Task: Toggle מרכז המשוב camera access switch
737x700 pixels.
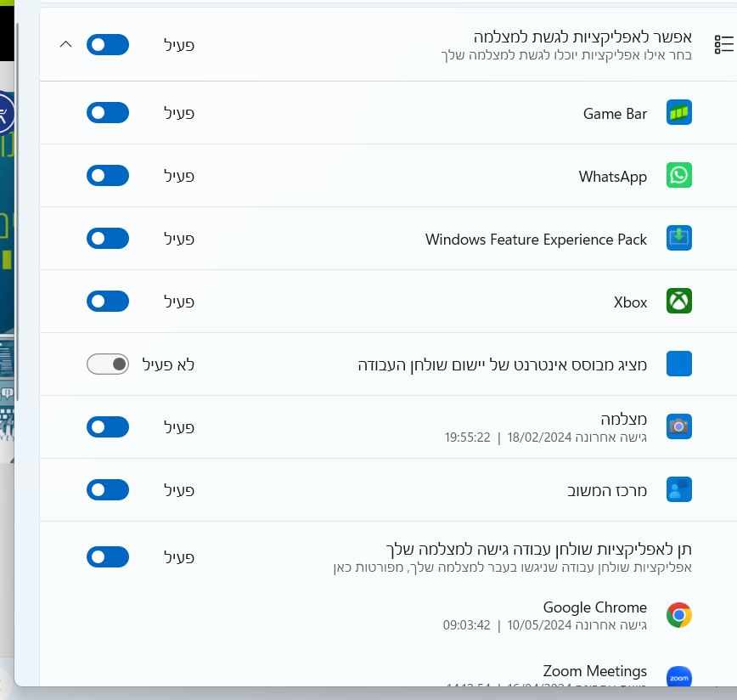Action: click(x=108, y=490)
